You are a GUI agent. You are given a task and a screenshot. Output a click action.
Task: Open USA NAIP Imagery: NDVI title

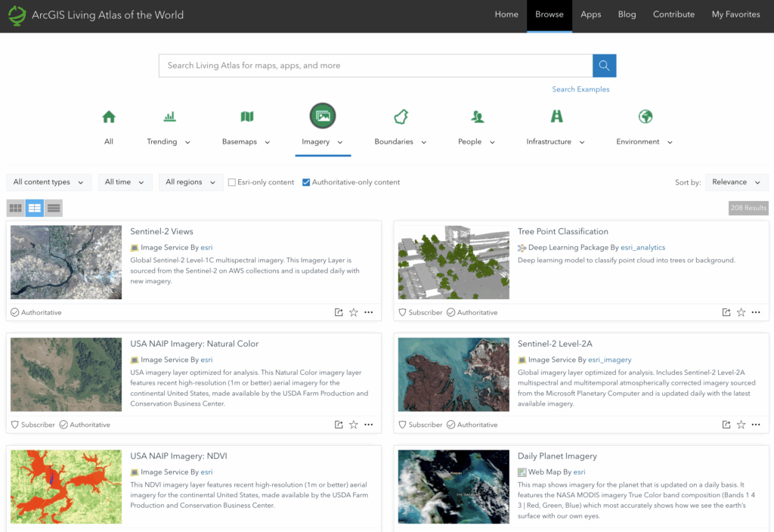(x=178, y=456)
